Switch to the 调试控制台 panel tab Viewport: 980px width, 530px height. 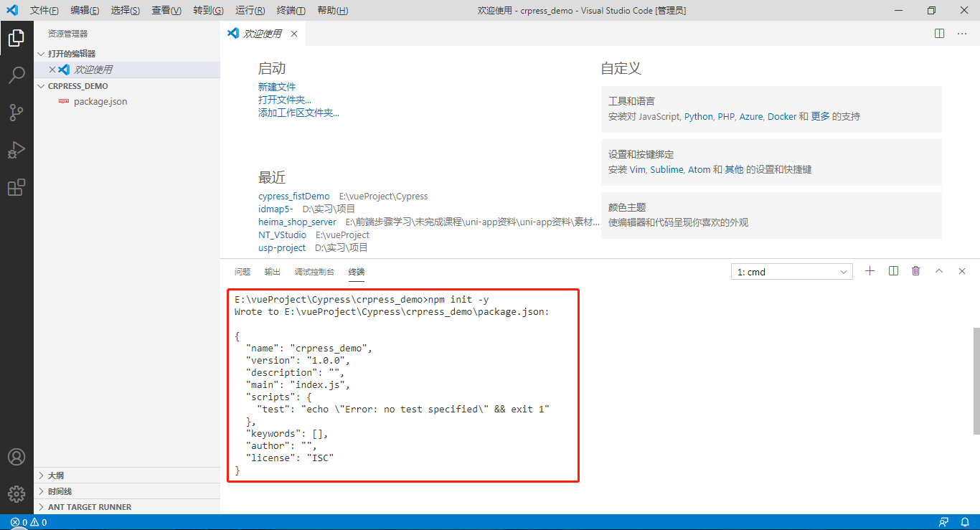click(x=314, y=272)
